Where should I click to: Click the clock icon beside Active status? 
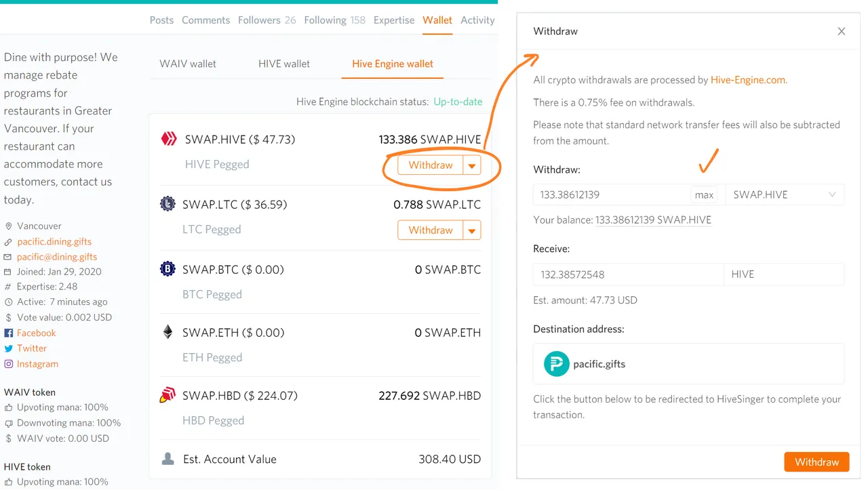click(9, 302)
